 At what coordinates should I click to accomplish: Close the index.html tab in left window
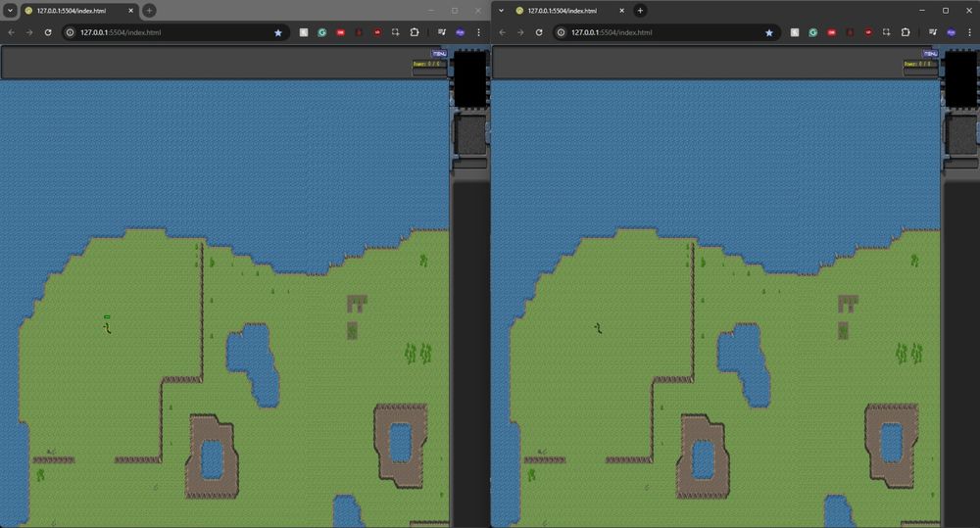130,11
